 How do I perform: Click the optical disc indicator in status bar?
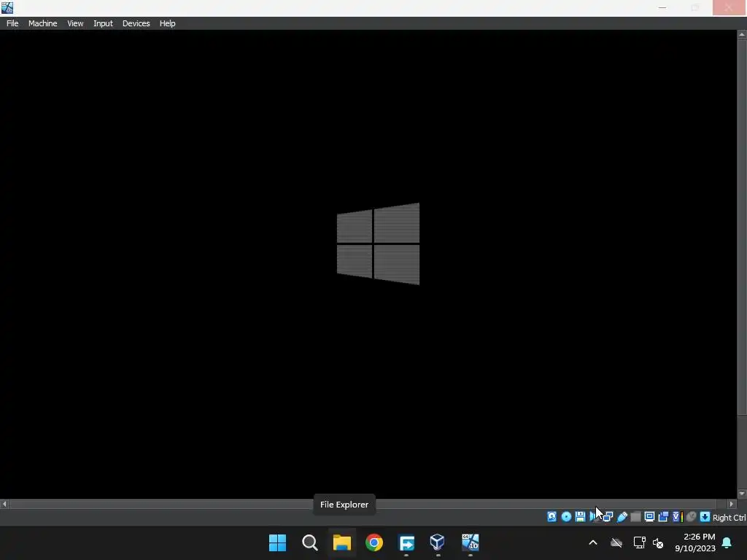(x=566, y=517)
